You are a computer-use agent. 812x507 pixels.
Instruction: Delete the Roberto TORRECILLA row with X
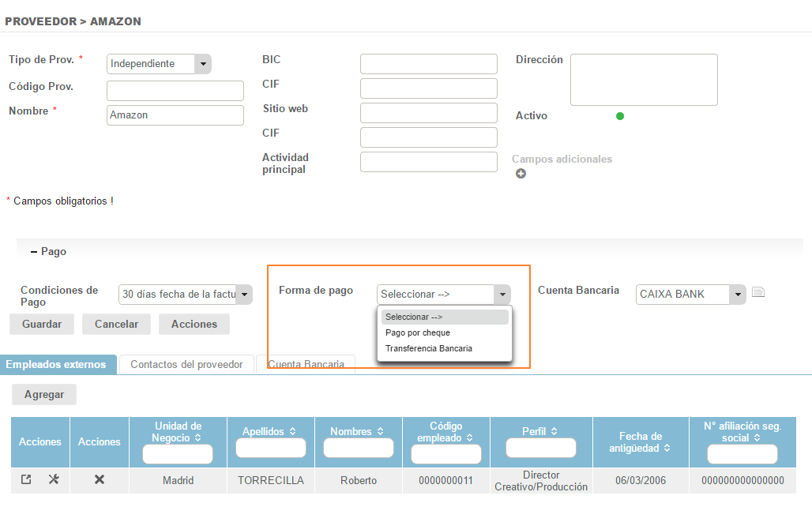(x=100, y=479)
